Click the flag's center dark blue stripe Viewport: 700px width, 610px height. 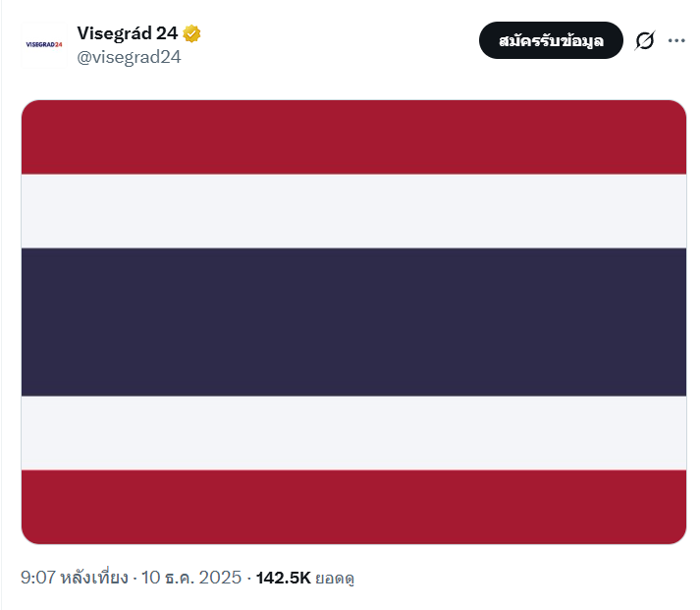tap(353, 322)
